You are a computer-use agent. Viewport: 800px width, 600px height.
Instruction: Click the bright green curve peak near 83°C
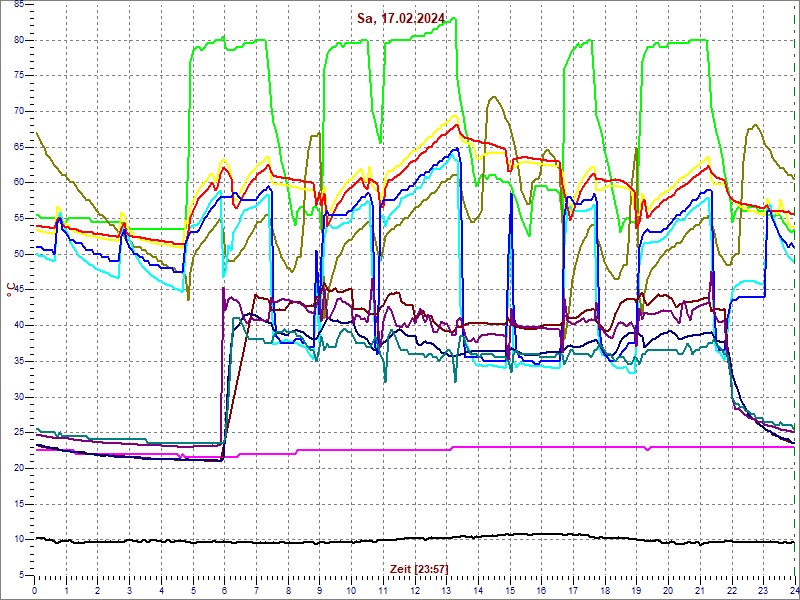pos(454,18)
